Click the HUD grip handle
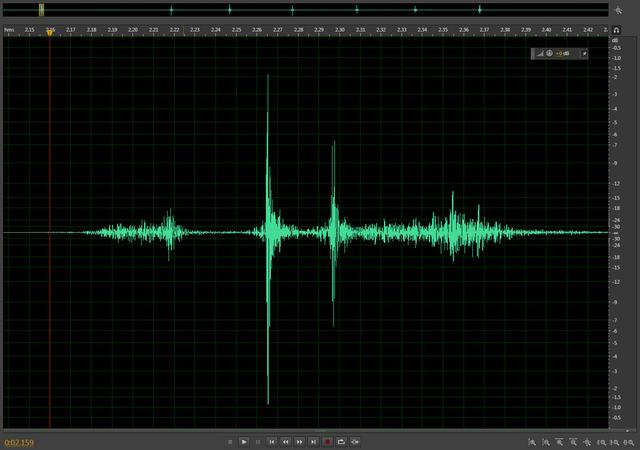 [x=533, y=53]
